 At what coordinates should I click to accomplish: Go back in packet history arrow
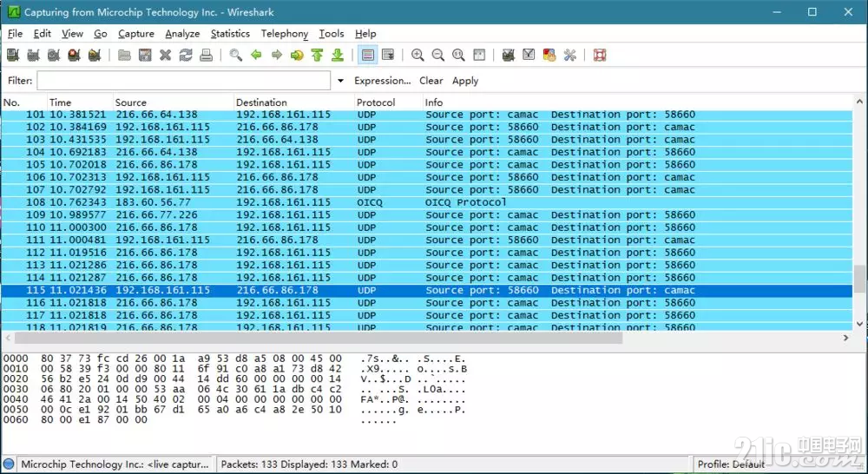[x=256, y=55]
